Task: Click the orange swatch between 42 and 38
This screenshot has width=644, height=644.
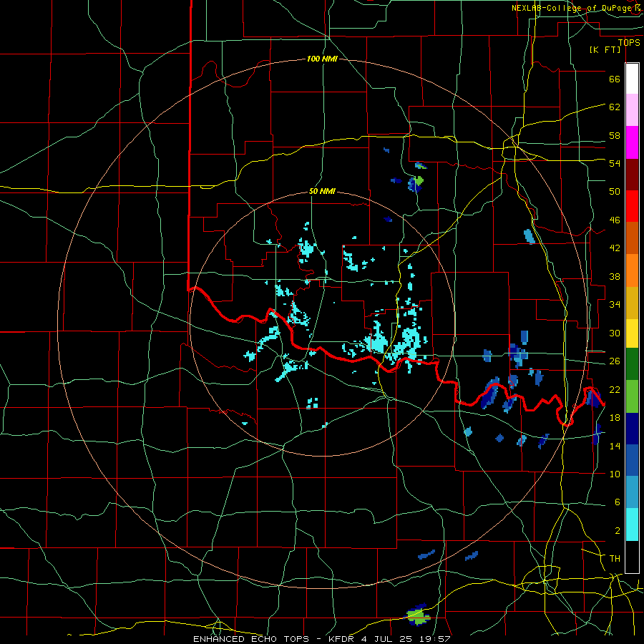Action: tap(632, 270)
